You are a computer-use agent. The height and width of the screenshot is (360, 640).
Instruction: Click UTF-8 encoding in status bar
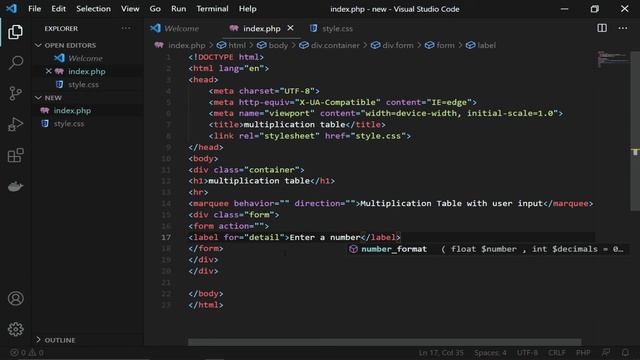527,352
